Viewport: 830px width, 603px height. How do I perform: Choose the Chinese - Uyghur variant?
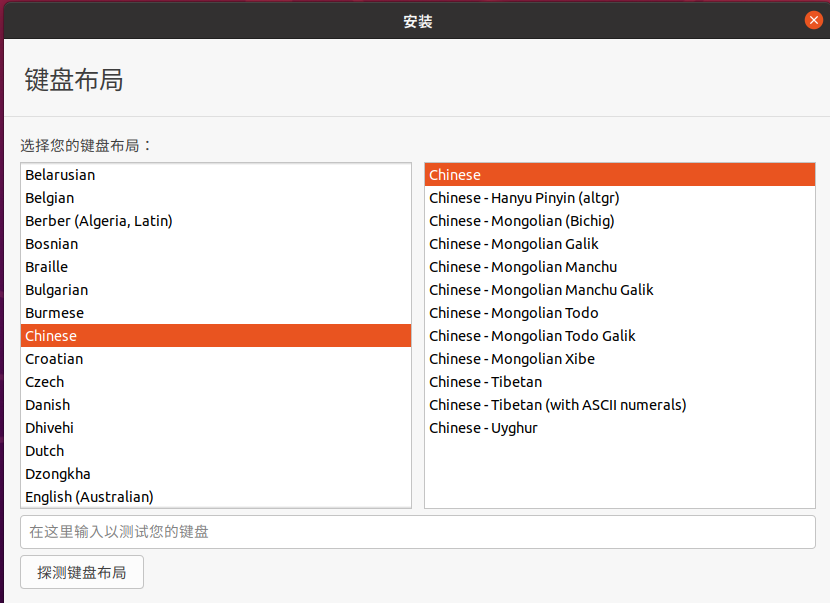point(620,428)
